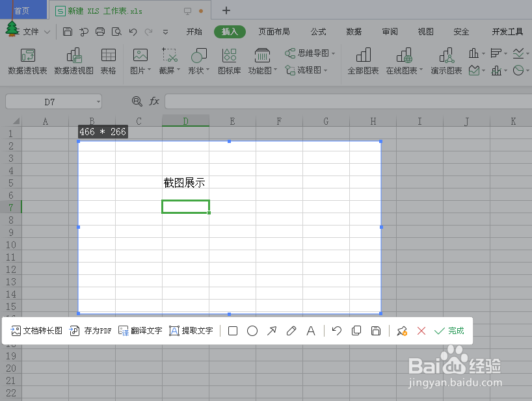
Task: Switch to the 数据 ribbon tab
Action: click(353, 31)
